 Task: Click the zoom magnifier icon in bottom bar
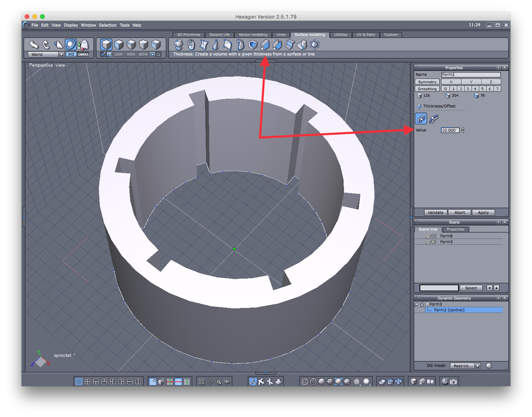[218, 382]
